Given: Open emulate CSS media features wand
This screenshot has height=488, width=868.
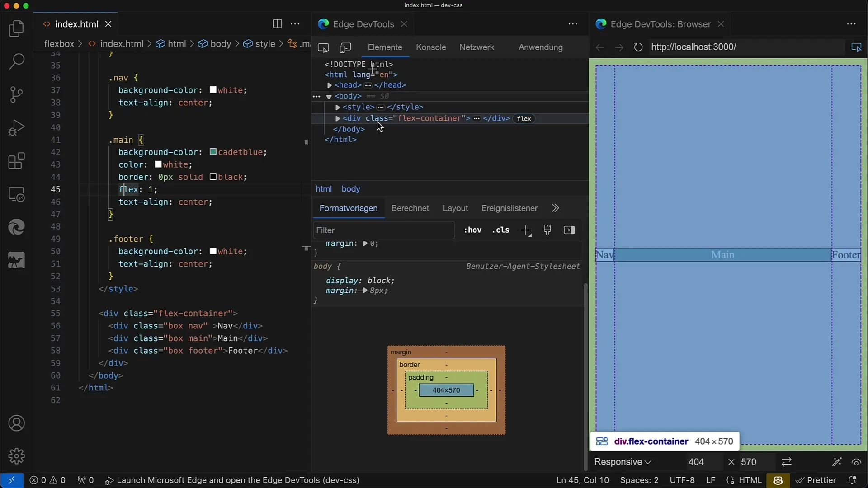Looking at the screenshot, I should [x=837, y=462].
